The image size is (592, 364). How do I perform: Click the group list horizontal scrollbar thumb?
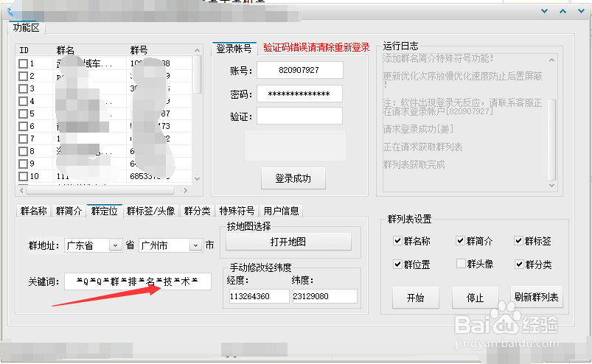point(100,191)
